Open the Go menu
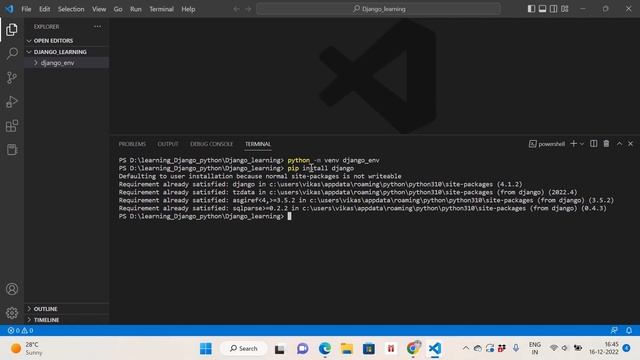640x360 pixels. coord(118,9)
